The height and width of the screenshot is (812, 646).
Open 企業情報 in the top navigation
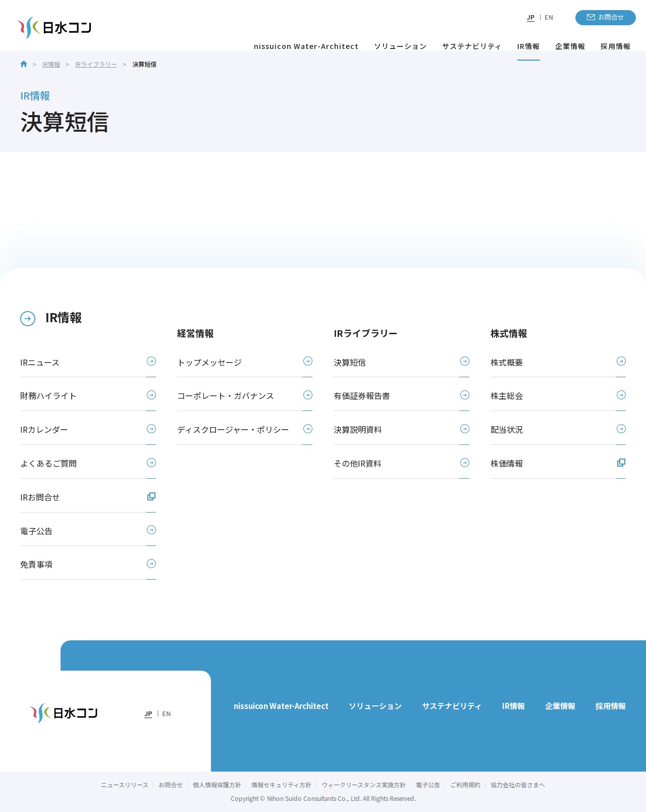pos(570,46)
